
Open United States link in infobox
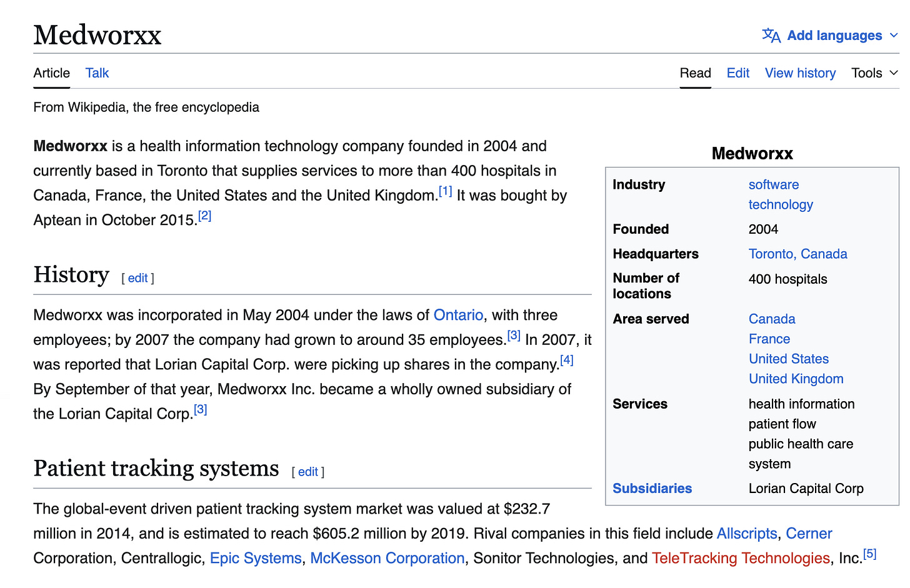(789, 359)
